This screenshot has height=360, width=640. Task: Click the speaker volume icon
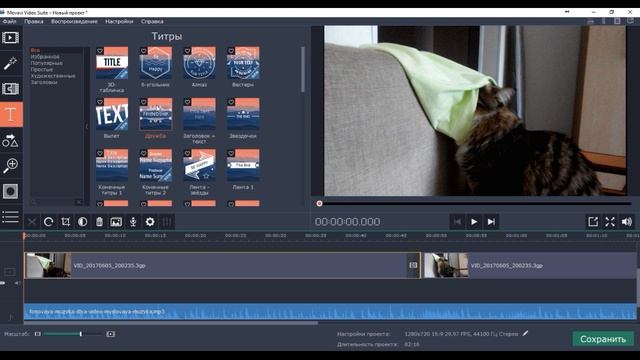click(627, 222)
